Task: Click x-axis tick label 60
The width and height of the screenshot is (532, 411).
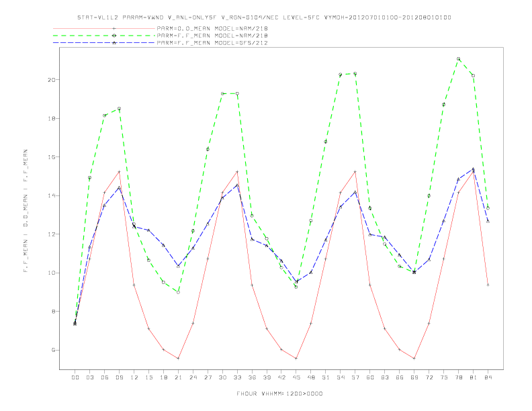Action: click(370, 377)
